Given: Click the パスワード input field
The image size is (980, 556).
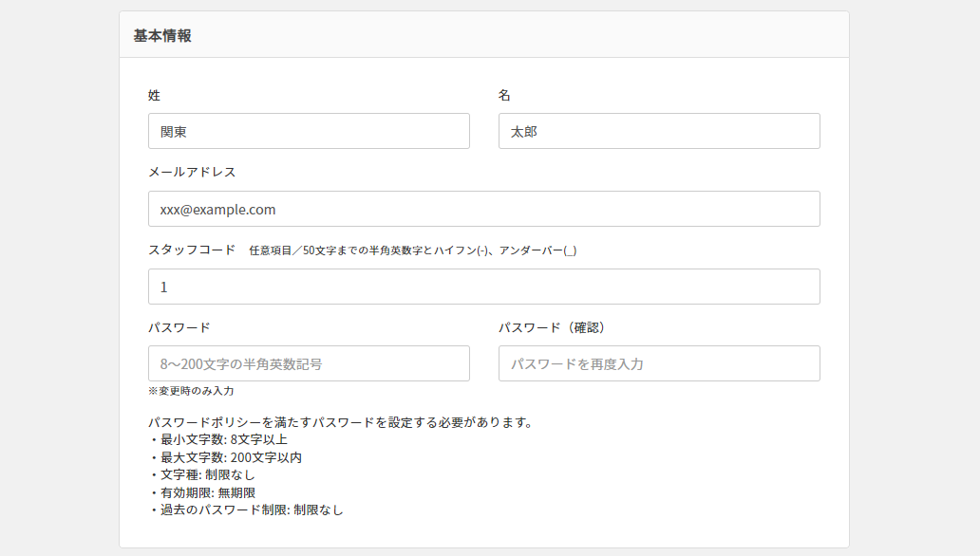Looking at the screenshot, I should (x=309, y=363).
